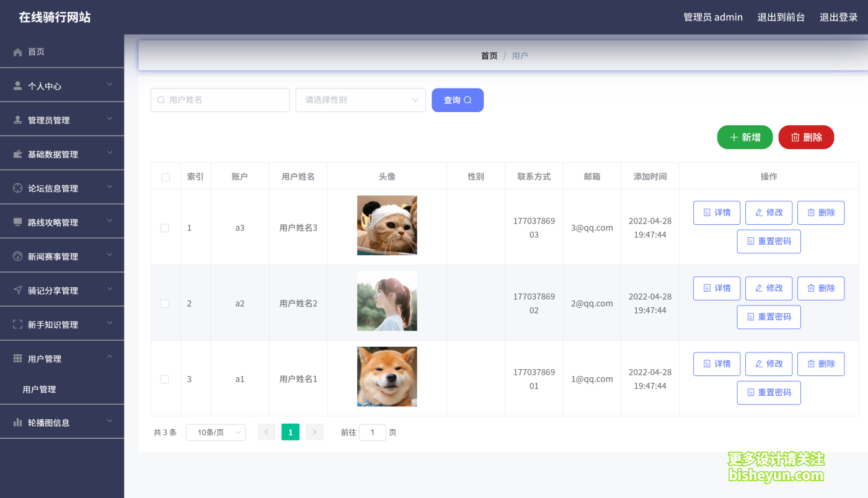This screenshot has height=498, width=868.
Task: Click the cat avatar of 用户姓名3
Action: pos(387,225)
